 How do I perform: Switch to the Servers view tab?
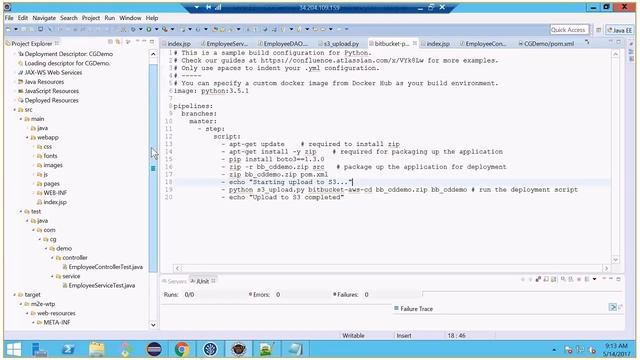(174, 281)
